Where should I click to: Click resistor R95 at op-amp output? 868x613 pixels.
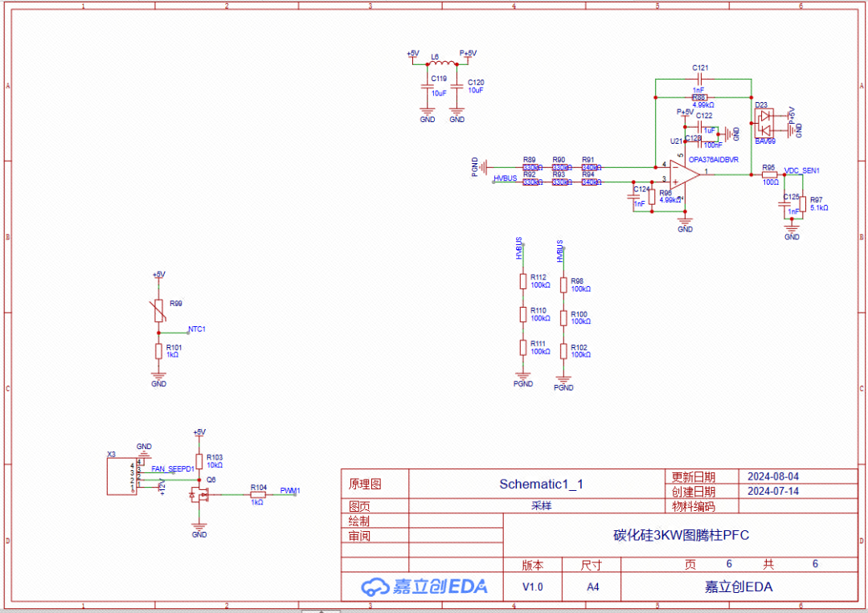(769, 174)
